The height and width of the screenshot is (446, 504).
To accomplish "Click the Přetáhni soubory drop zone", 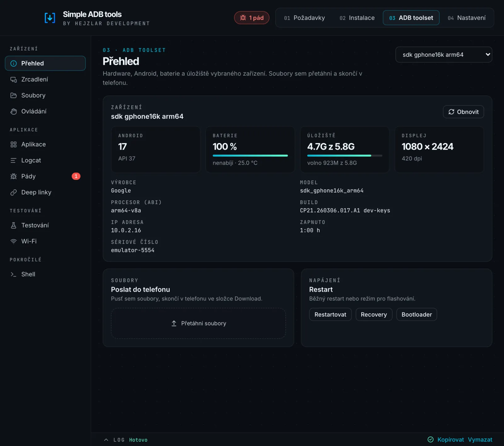I will [x=198, y=323].
